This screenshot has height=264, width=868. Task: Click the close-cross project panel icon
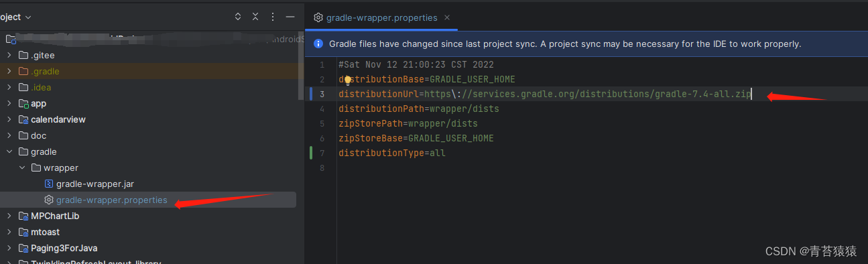(255, 16)
